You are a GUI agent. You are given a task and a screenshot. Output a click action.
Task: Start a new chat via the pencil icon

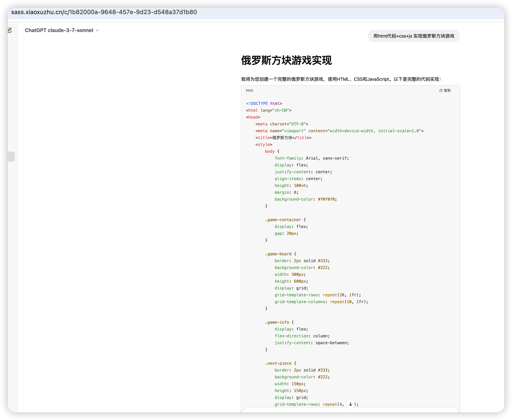10,30
